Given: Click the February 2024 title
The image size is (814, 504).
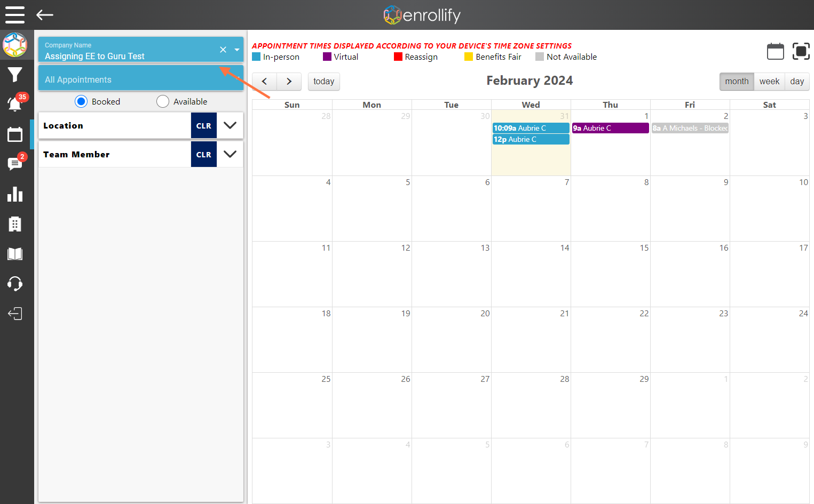Looking at the screenshot, I should click(530, 81).
